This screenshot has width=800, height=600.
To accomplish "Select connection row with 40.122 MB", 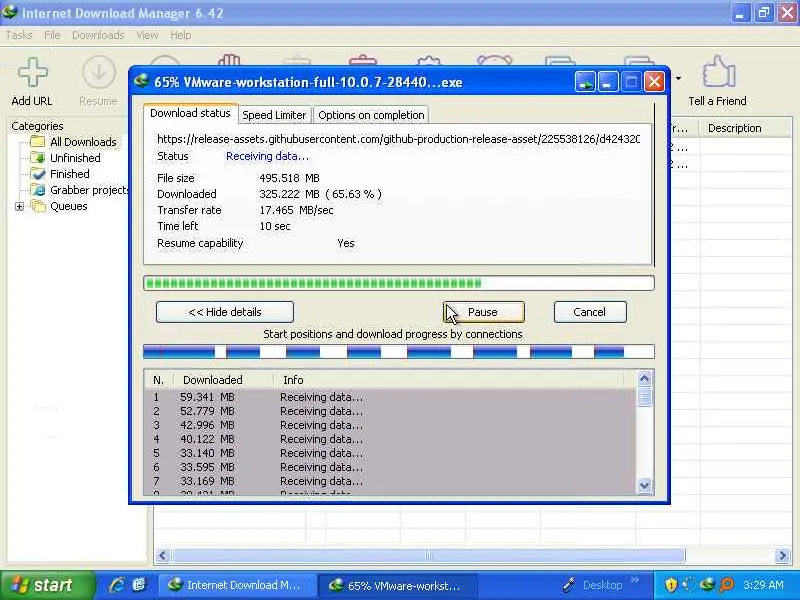I will (x=390, y=439).
